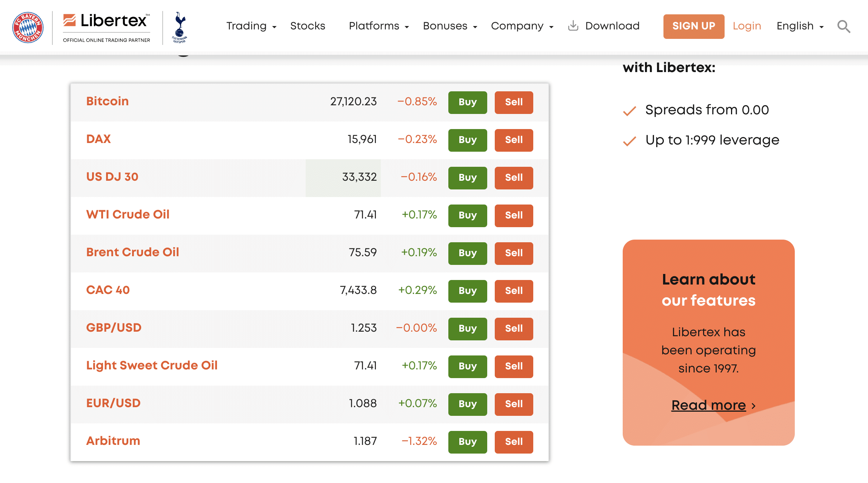Open the DAX instrument link
The image size is (868, 483).
click(98, 139)
